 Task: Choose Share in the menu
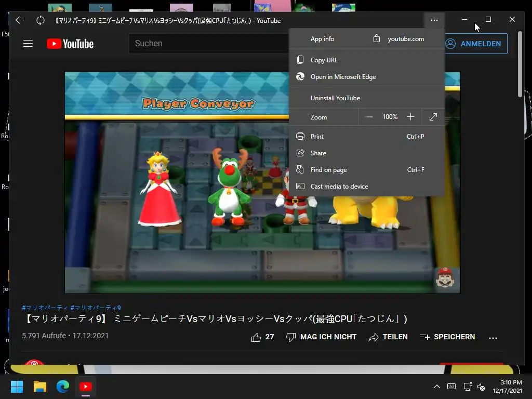coord(366,153)
